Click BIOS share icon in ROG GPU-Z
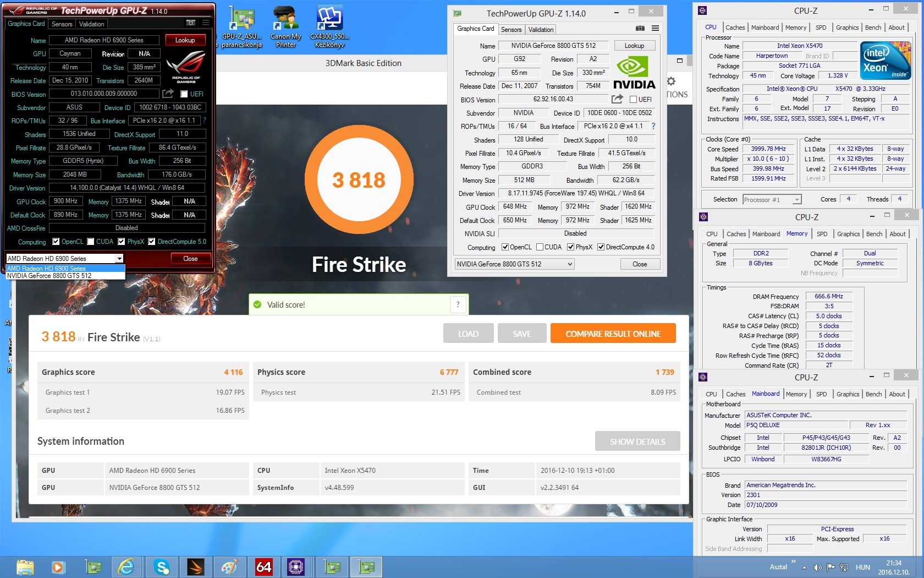924x578 pixels. coord(168,94)
